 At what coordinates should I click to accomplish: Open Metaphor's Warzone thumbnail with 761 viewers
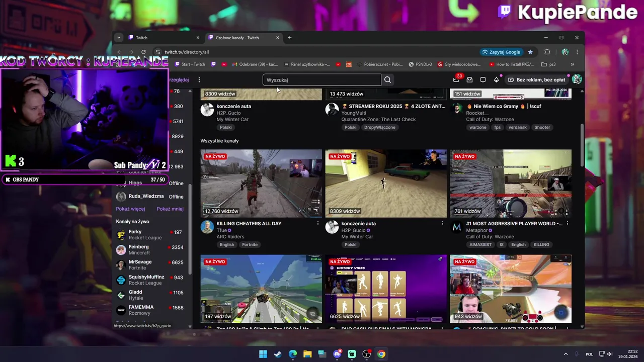[511, 184]
